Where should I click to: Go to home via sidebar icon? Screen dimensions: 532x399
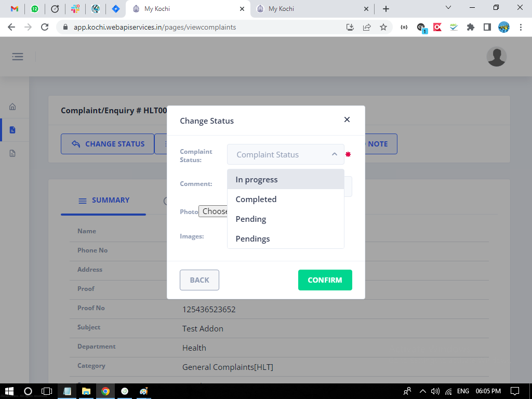(12, 107)
